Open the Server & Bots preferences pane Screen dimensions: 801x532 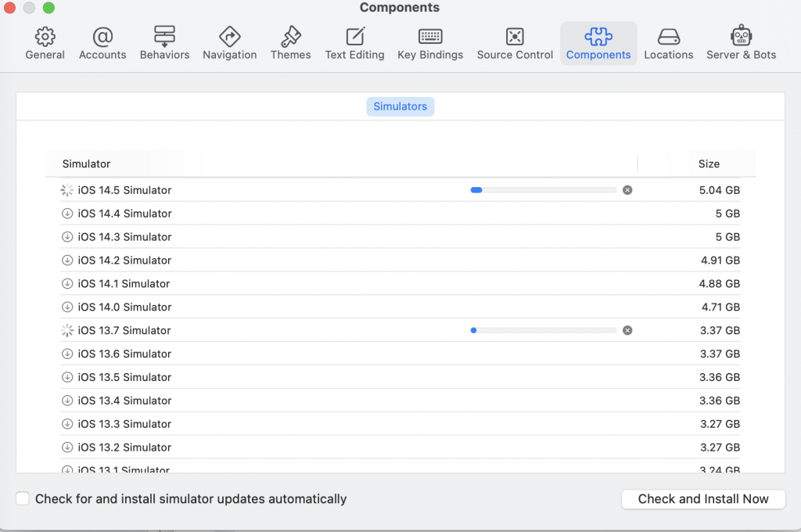(741, 44)
